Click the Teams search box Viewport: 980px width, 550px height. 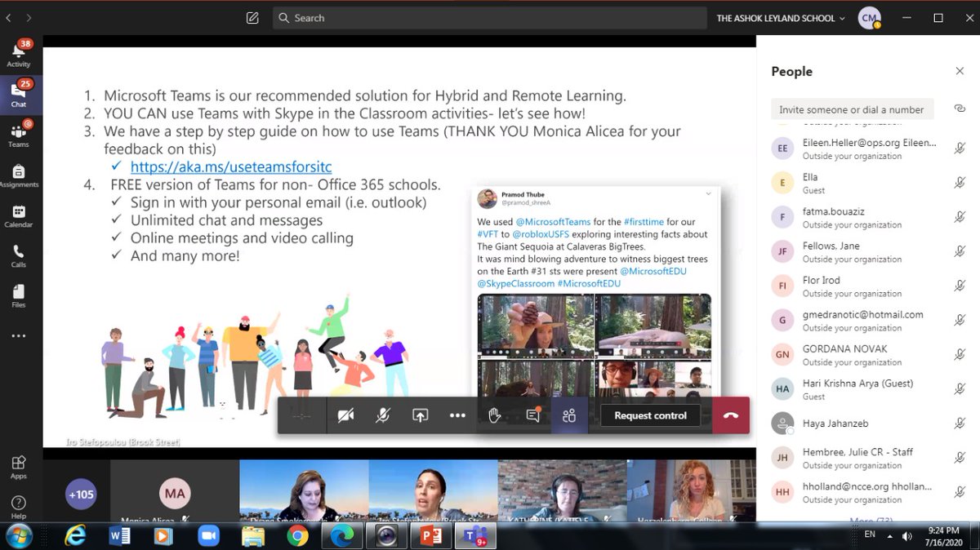[x=490, y=18]
